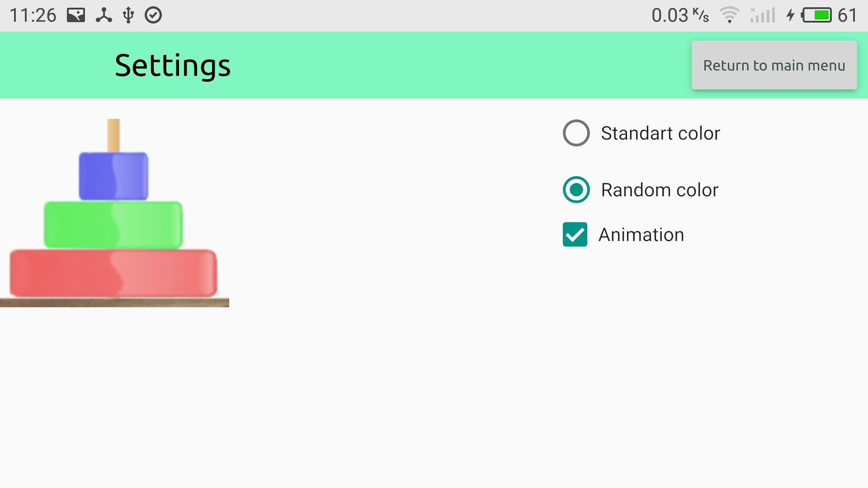Tap the Wi-Fi signal icon
The image size is (868, 488).
[729, 15]
